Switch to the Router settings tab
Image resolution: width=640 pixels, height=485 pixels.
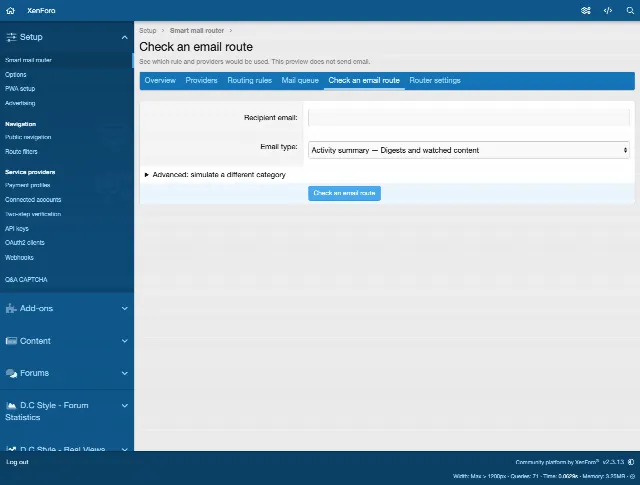[x=435, y=80]
